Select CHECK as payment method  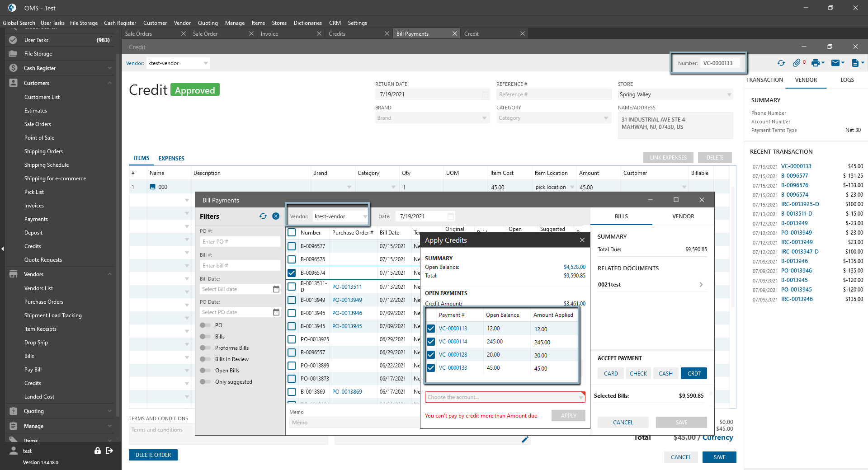tap(638, 374)
